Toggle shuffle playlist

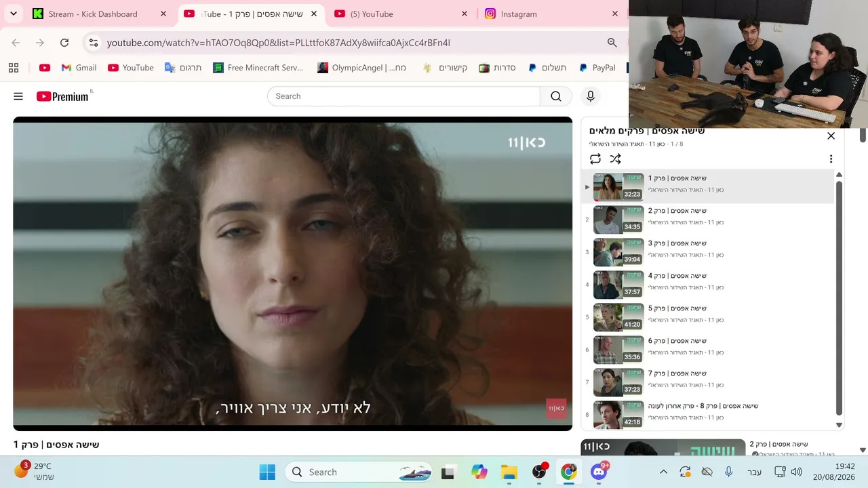point(615,159)
